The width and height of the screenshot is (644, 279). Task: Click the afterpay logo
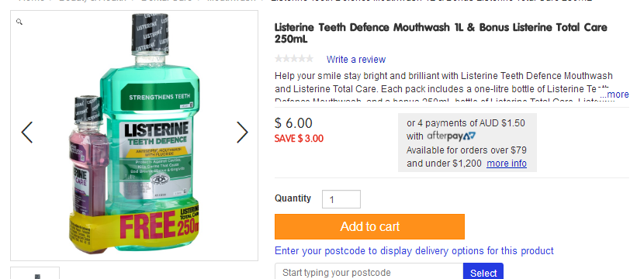451,136
